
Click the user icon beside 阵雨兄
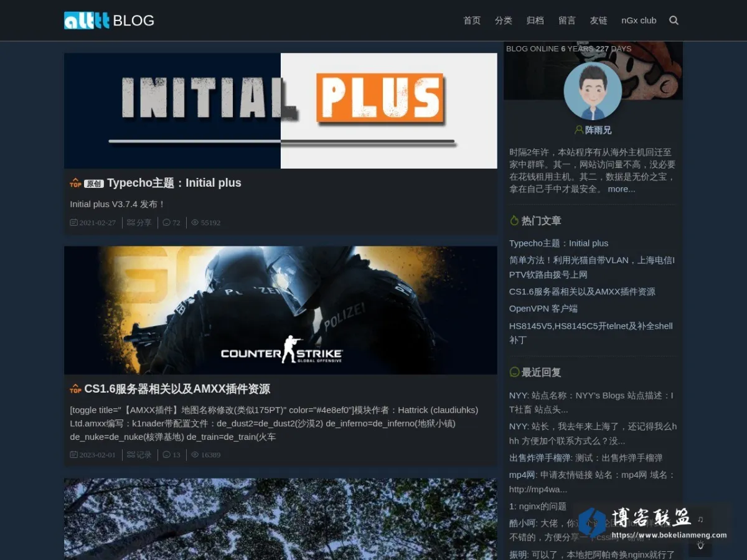(x=579, y=130)
